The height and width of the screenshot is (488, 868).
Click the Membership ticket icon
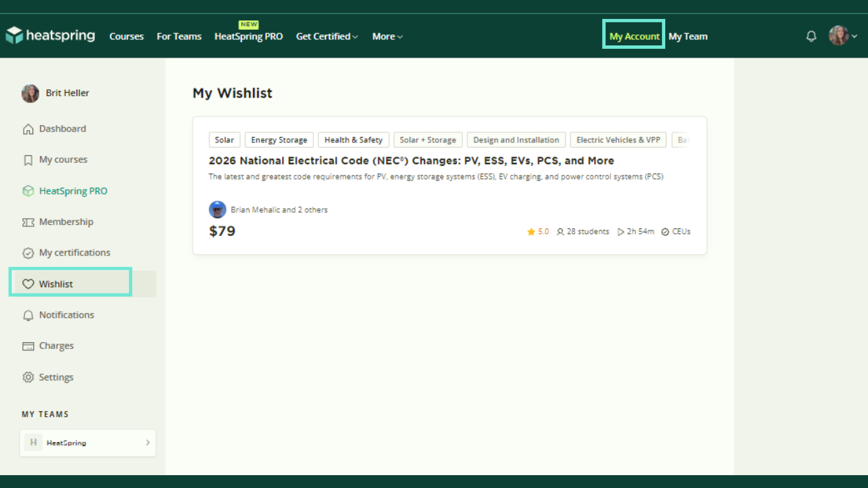pyautogui.click(x=28, y=222)
